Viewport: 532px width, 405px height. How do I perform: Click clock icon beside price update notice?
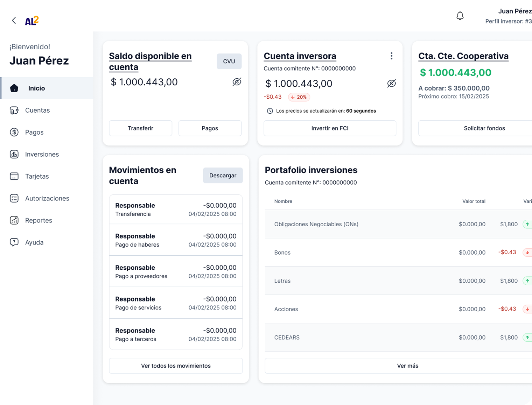(x=270, y=111)
